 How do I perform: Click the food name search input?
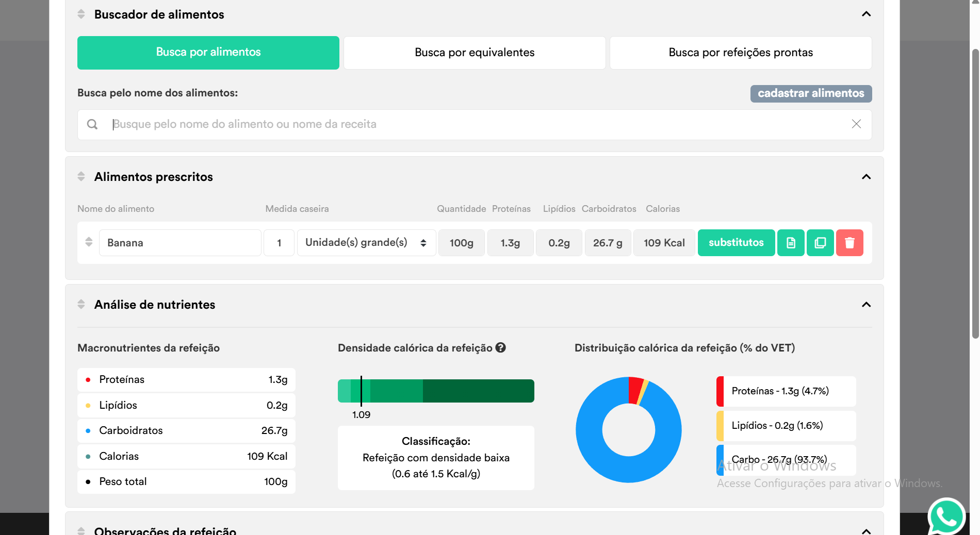click(475, 124)
